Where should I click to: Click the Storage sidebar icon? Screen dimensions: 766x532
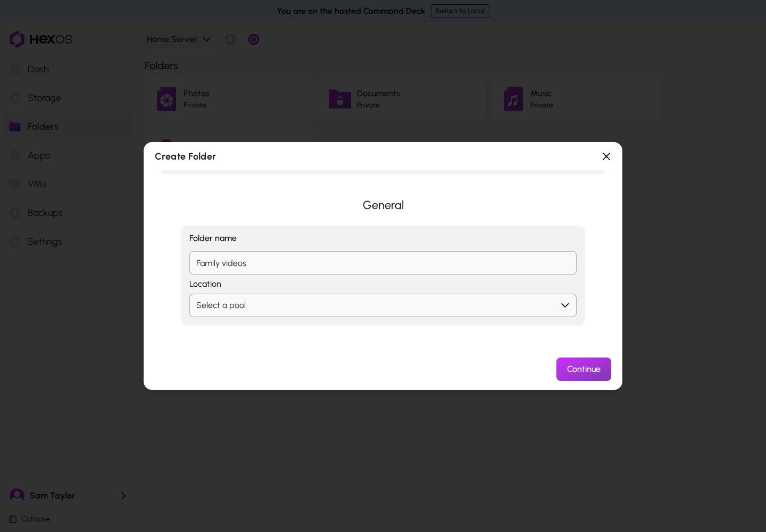(x=15, y=98)
